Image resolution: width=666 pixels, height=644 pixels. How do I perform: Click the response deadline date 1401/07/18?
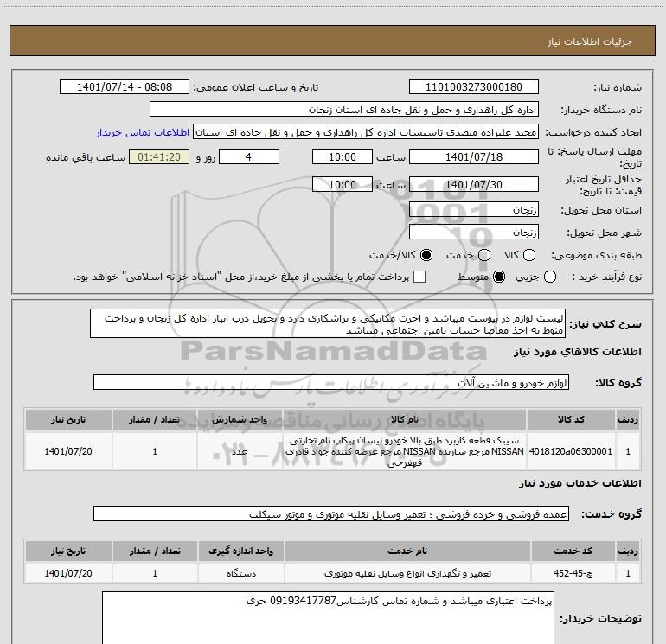(474, 156)
